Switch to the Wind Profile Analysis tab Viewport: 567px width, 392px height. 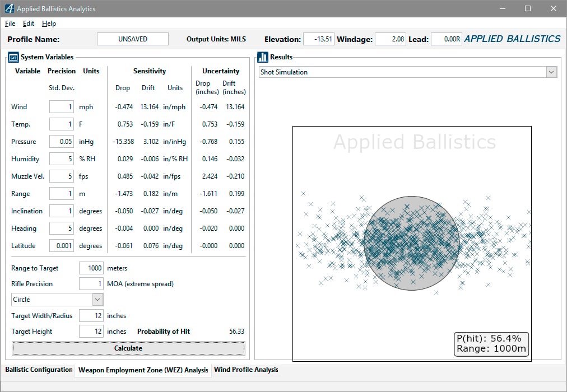pos(246,370)
